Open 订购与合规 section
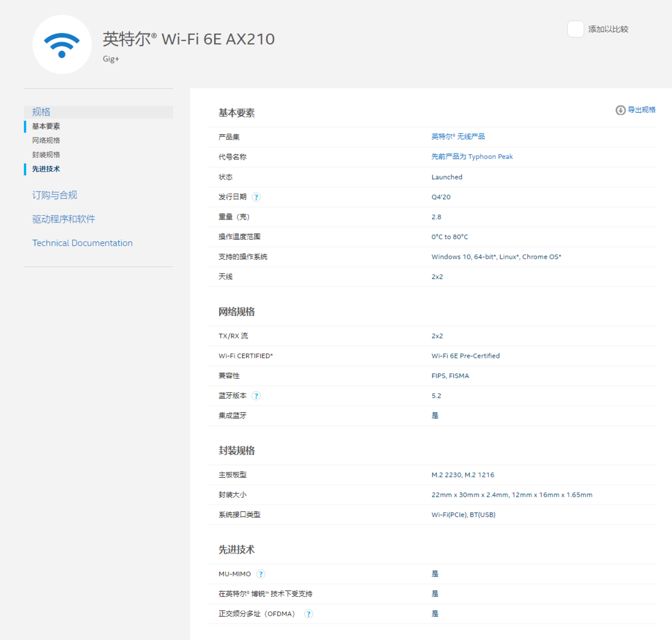Viewport: 672px width, 640px height. 55,195
